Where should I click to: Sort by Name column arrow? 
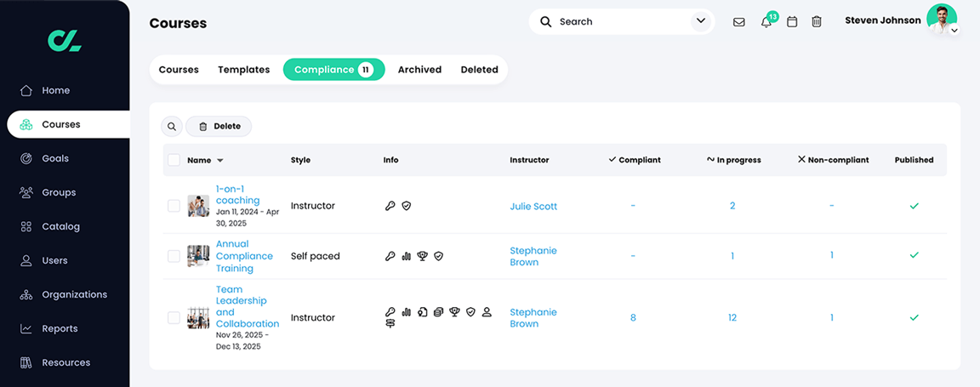[x=220, y=160]
